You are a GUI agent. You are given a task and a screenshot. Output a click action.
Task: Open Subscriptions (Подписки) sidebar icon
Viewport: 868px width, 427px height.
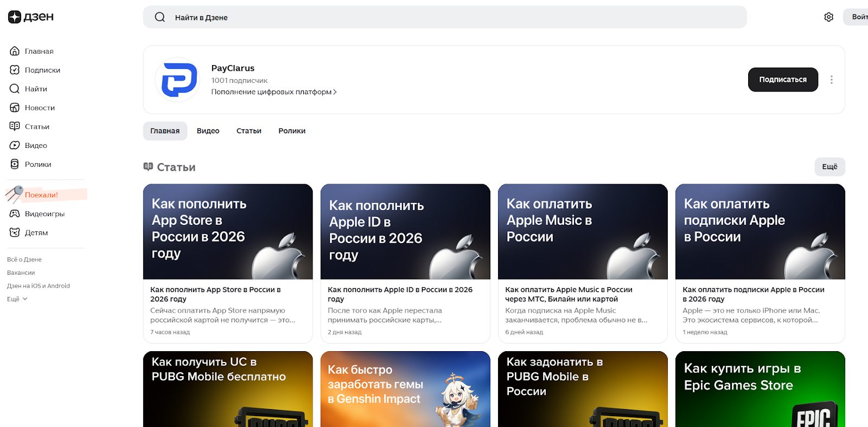15,70
